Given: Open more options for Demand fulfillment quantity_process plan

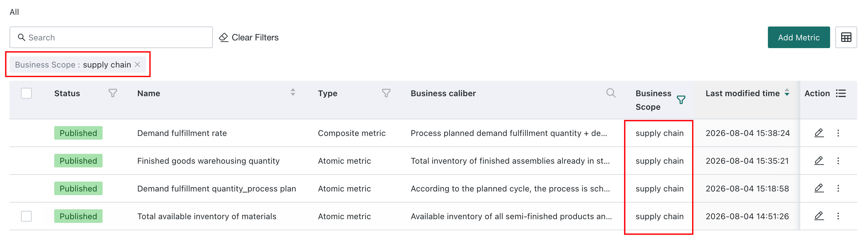Looking at the screenshot, I should 838,188.
